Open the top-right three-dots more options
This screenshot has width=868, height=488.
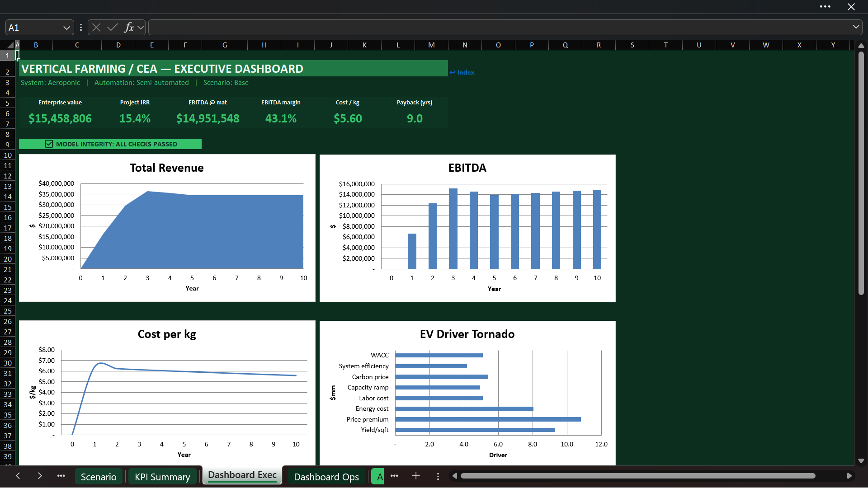[825, 7]
